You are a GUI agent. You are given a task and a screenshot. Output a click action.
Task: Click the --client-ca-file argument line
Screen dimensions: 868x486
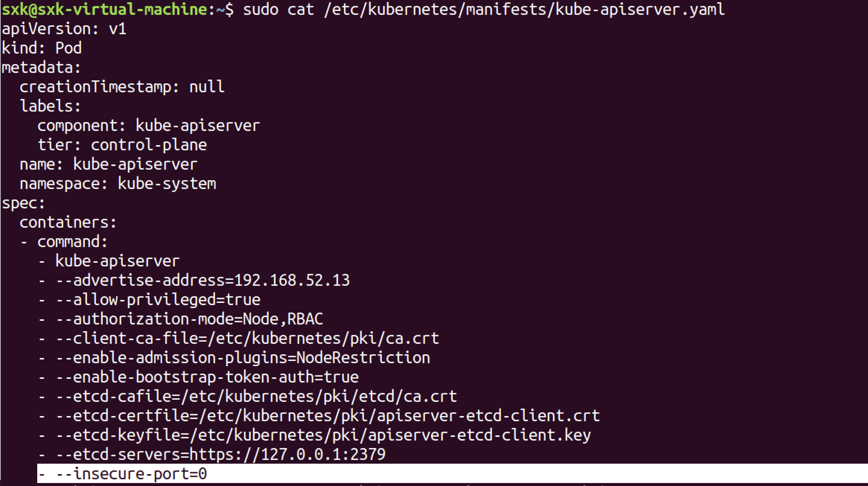[x=247, y=339]
